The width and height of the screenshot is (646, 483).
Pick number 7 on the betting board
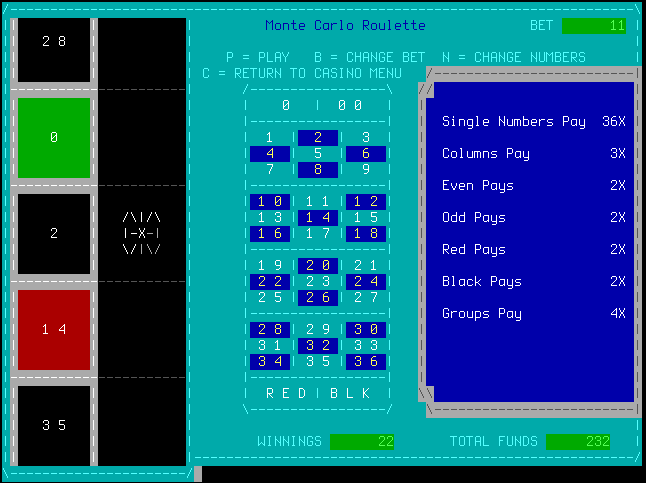pos(269,169)
